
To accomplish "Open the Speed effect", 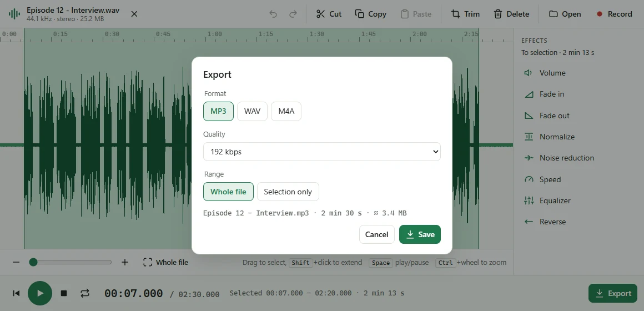I will [x=578, y=179].
